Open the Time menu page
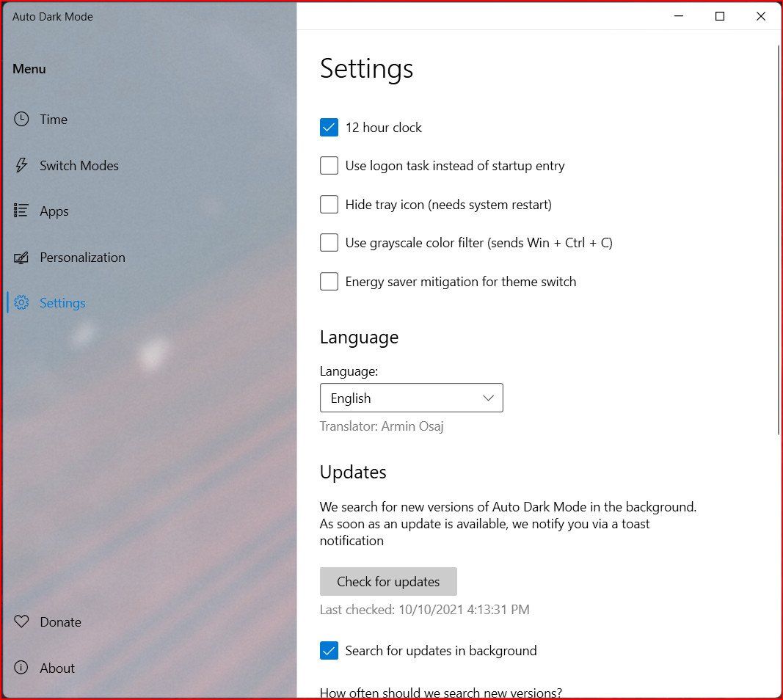Image resolution: width=783 pixels, height=700 pixels. pyautogui.click(x=54, y=120)
